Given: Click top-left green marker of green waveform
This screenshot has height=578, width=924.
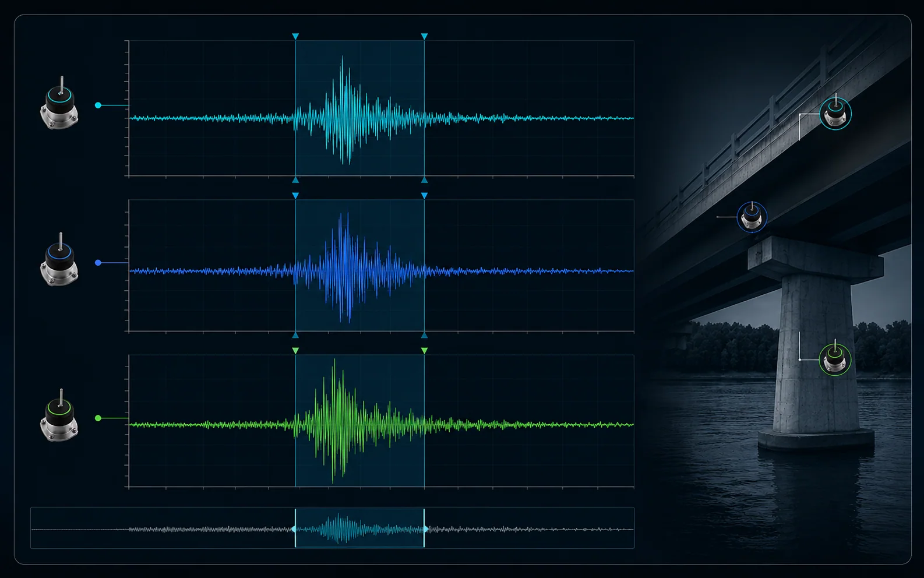Looking at the screenshot, I should pos(295,351).
